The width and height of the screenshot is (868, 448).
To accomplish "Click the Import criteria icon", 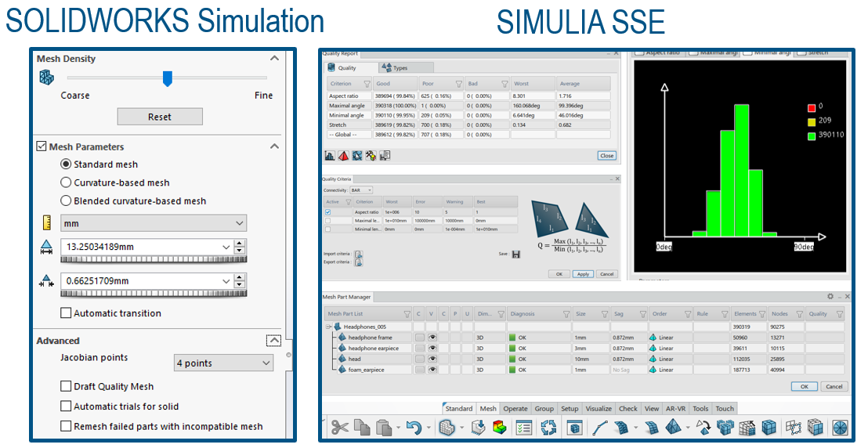I will [x=359, y=254].
